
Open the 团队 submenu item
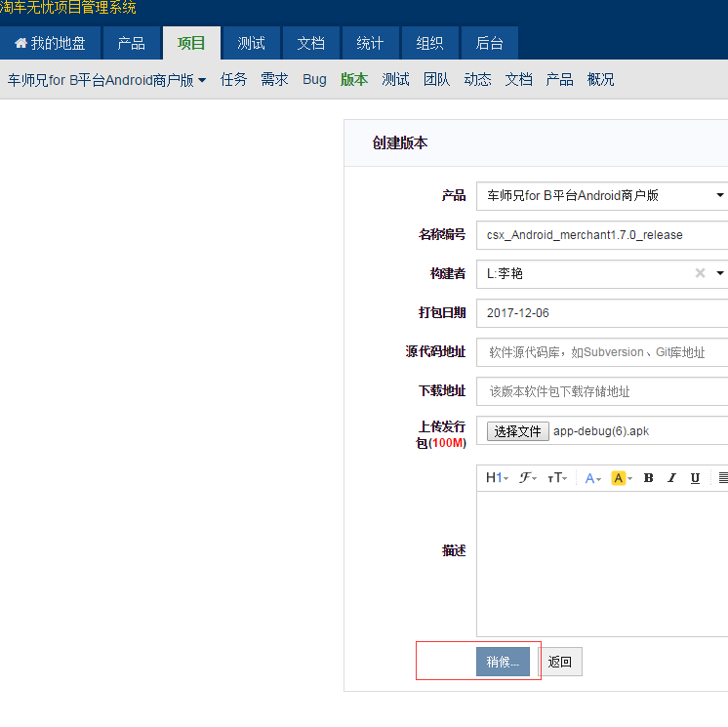pyautogui.click(x=436, y=79)
